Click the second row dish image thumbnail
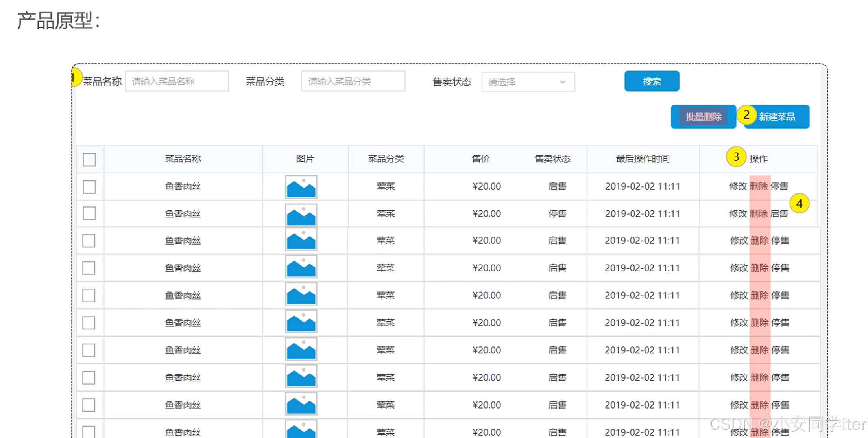The image size is (868, 438). click(x=301, y=215)
